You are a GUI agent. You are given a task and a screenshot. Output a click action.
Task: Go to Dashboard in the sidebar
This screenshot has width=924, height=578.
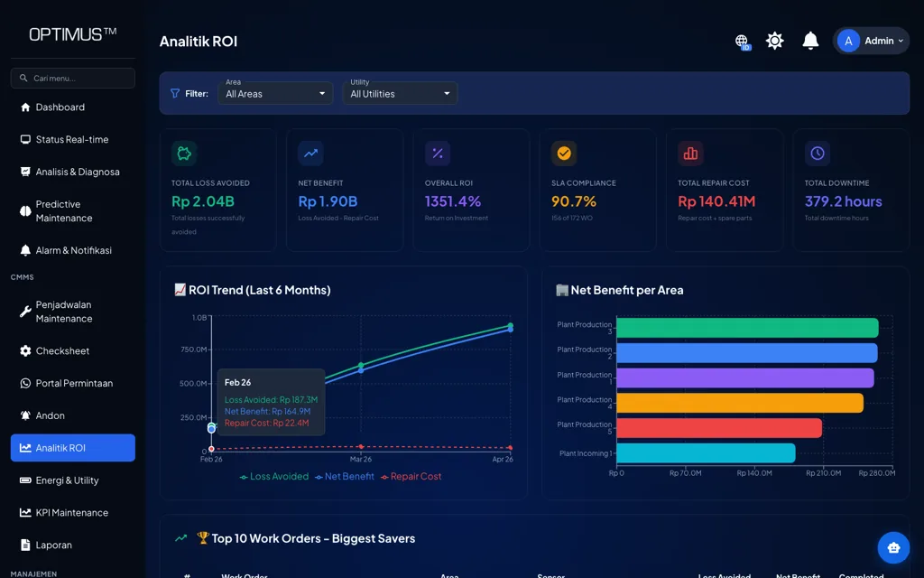[x=72, y=107]
